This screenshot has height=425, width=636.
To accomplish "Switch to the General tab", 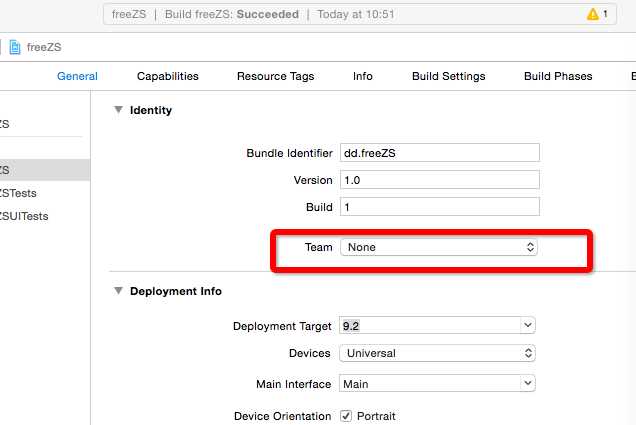I will pyautogui.click(x=77, y=76).
